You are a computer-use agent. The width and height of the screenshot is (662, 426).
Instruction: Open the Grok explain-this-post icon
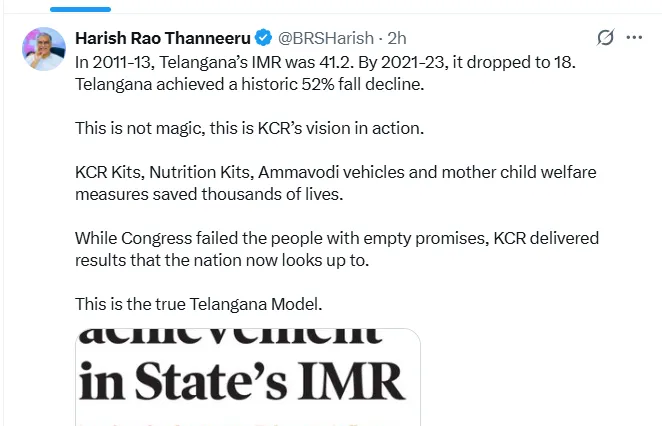point(605,38)
